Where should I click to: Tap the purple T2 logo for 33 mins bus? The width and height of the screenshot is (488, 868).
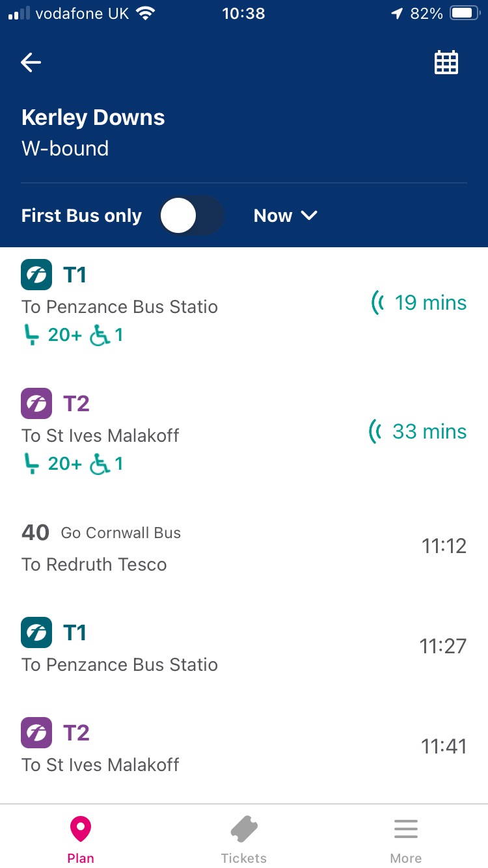[36, 403]
